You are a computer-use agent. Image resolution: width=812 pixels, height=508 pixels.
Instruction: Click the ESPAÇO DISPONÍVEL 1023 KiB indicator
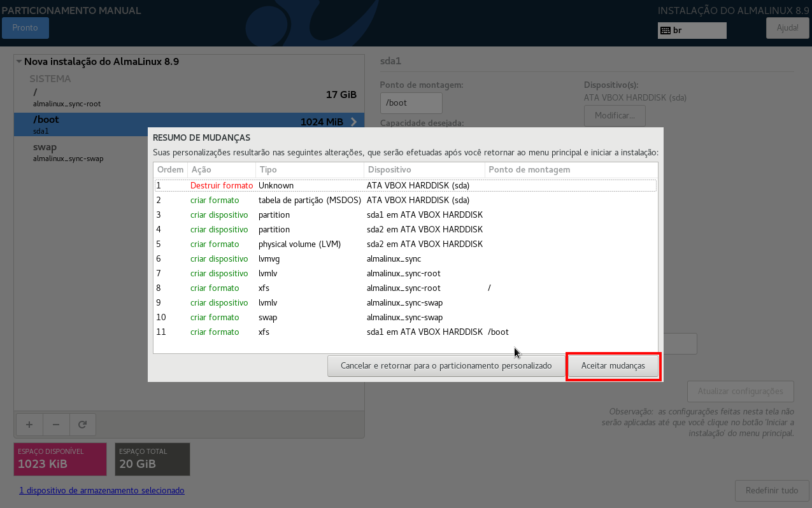coord(60,459)
